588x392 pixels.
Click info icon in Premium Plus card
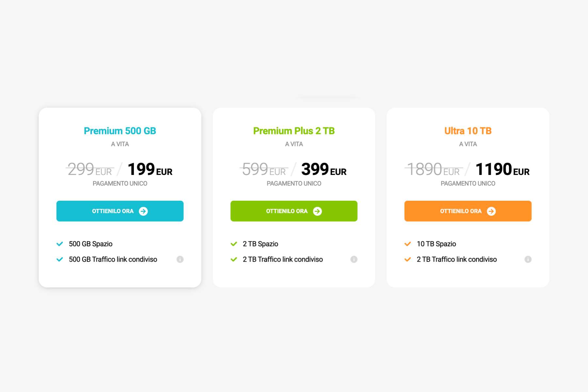click(354, 259)
